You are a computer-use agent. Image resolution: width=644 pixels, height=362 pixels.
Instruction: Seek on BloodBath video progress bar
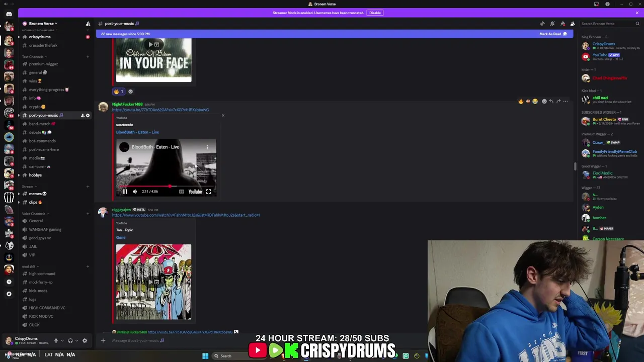166,187
